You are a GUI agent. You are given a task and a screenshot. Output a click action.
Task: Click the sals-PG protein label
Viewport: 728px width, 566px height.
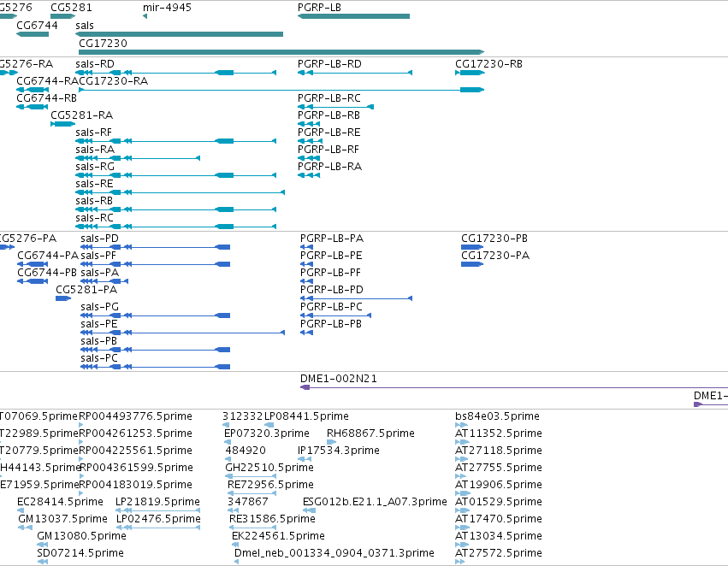pyautogui.click(x=99, y=307)
